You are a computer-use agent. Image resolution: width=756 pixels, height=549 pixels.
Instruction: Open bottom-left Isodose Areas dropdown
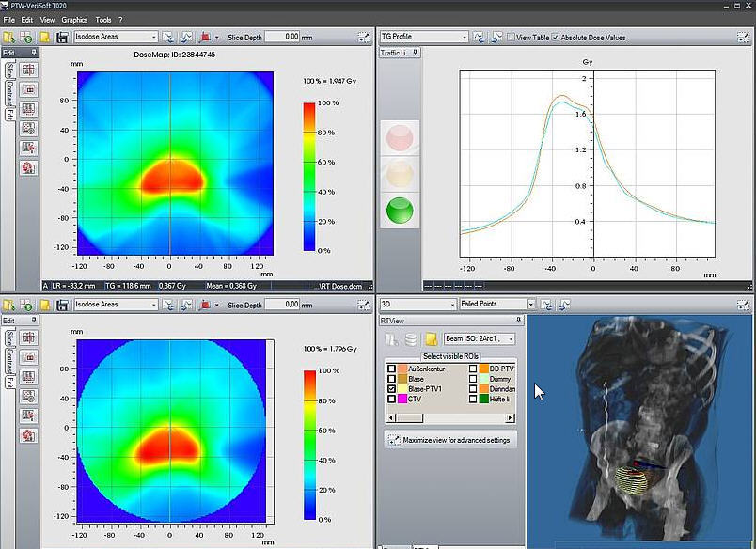tap(116, 305)
